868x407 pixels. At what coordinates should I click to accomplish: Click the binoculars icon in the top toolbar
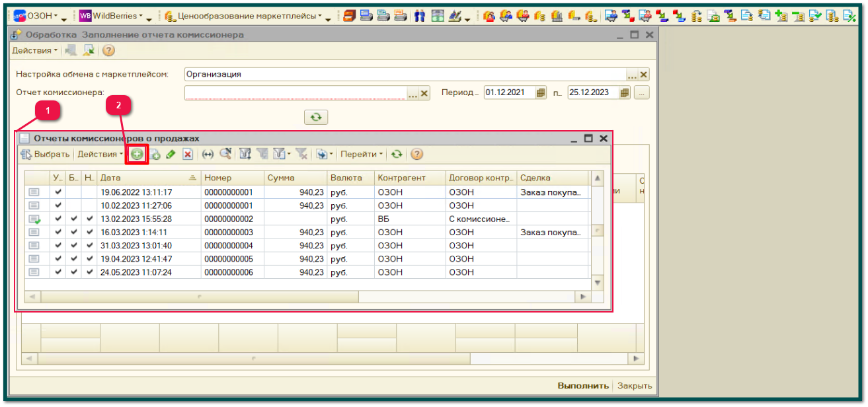420,16
